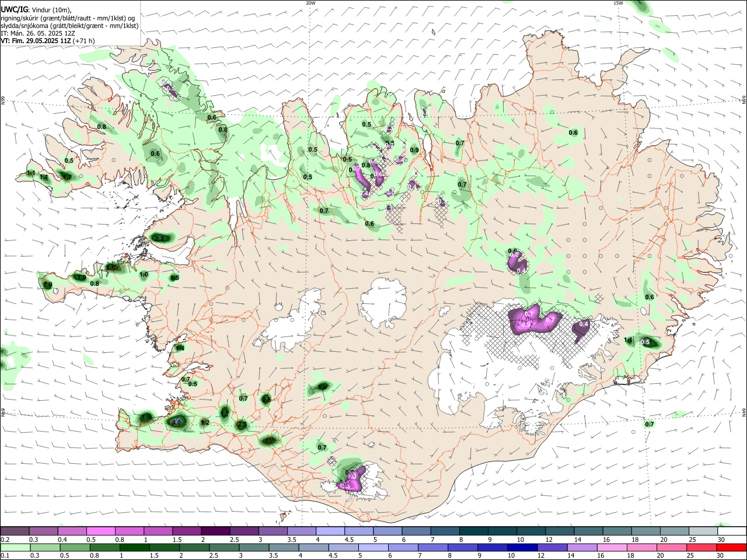Select snow scale swatch between 2 and 2.5
Viewport: 747px width, 560px height.
[x=215, y=531]
